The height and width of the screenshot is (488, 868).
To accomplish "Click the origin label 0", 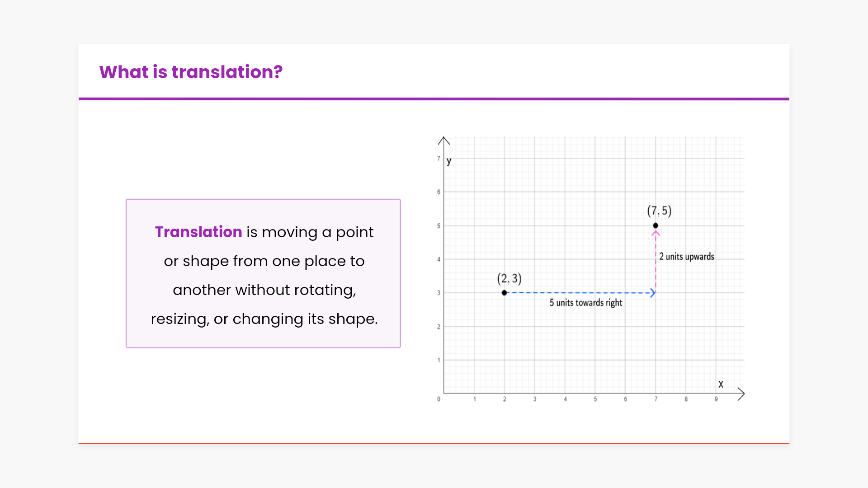I will pyautogui.click(x=439, y=399).
